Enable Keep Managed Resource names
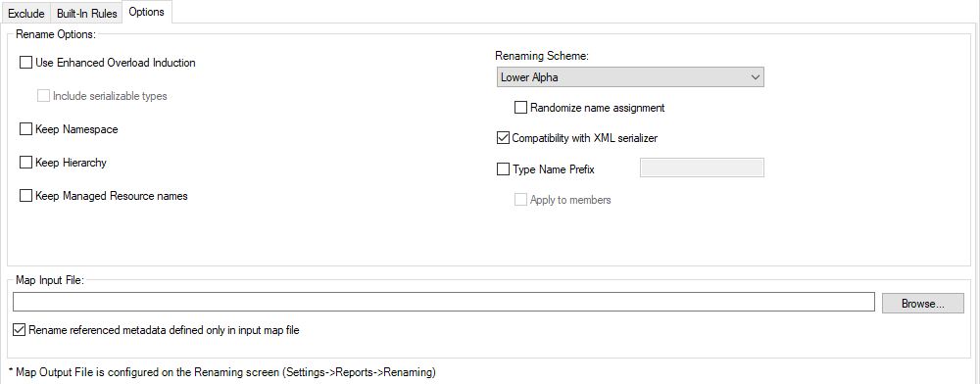This screenshot has height=384, width=980. [25, 196]
